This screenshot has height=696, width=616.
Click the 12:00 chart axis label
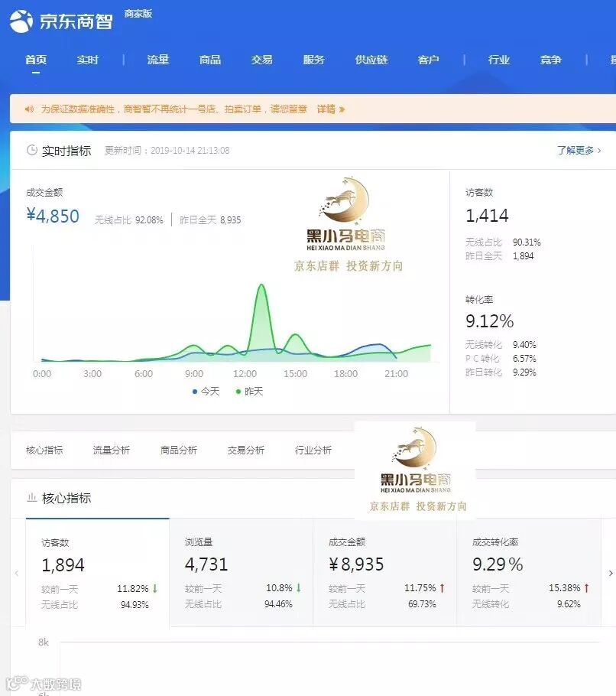pyautogui.click(x=245, y=374)
